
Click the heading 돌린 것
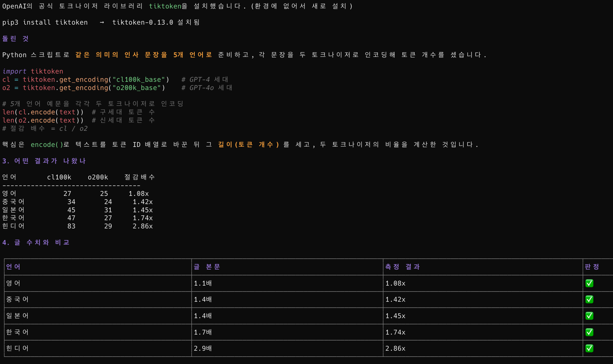tap(15, 38)
